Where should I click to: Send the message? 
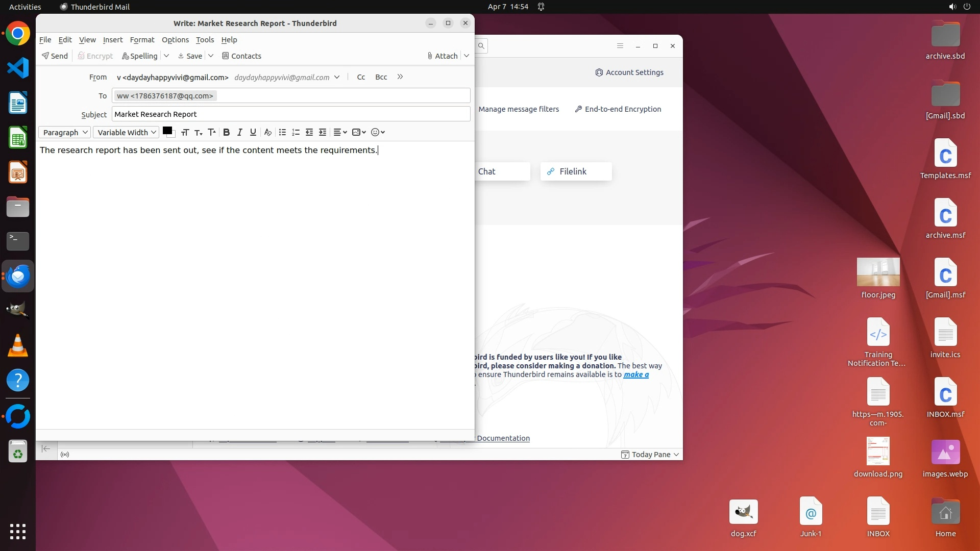(x=55, y=56)
